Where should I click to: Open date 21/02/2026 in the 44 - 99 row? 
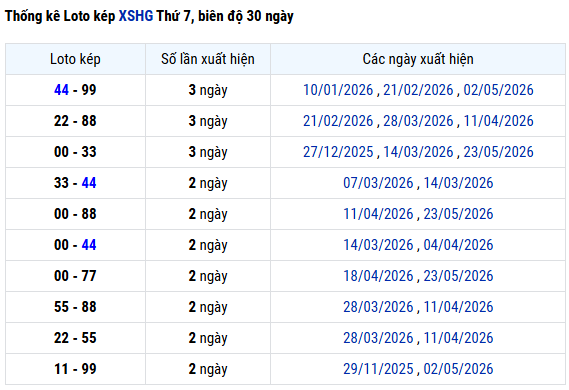pyautogui.click(x=418, y=90)
